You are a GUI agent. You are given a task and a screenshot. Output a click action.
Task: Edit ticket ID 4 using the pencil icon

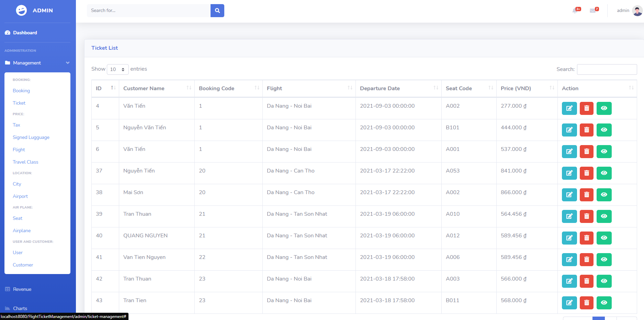tap(569, 108)
